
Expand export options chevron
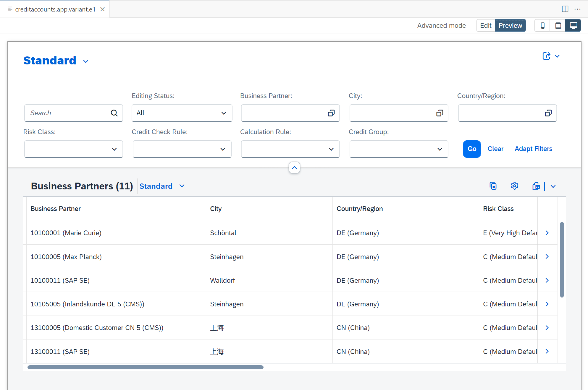point(553,186)
